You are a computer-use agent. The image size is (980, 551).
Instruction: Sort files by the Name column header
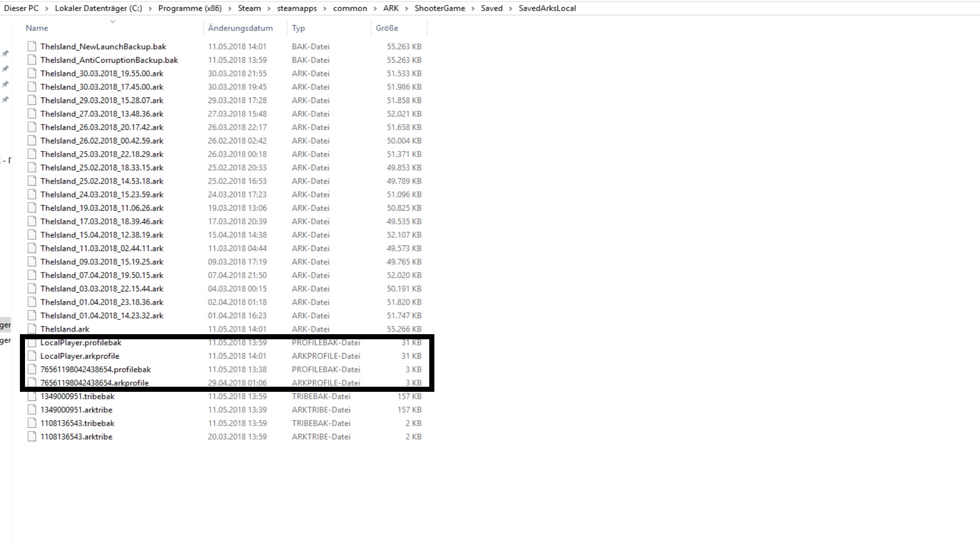pos(37,28)
